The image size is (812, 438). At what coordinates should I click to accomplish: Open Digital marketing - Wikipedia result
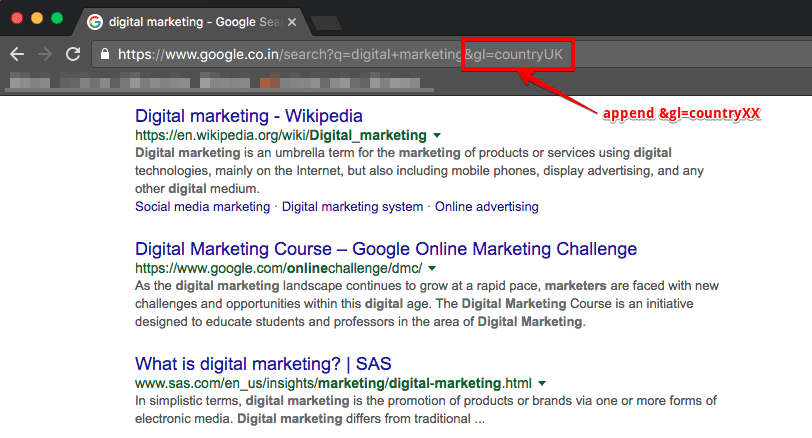pyautogui.click(x=249, y=116)
